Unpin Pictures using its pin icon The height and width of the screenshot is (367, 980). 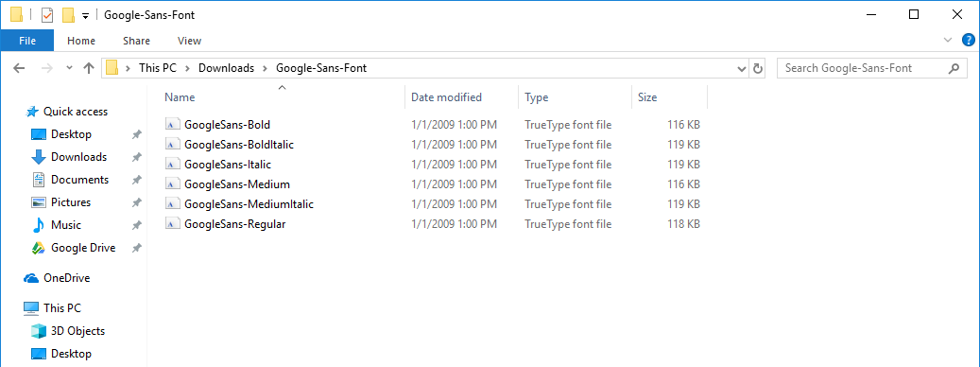coord(136,202)
